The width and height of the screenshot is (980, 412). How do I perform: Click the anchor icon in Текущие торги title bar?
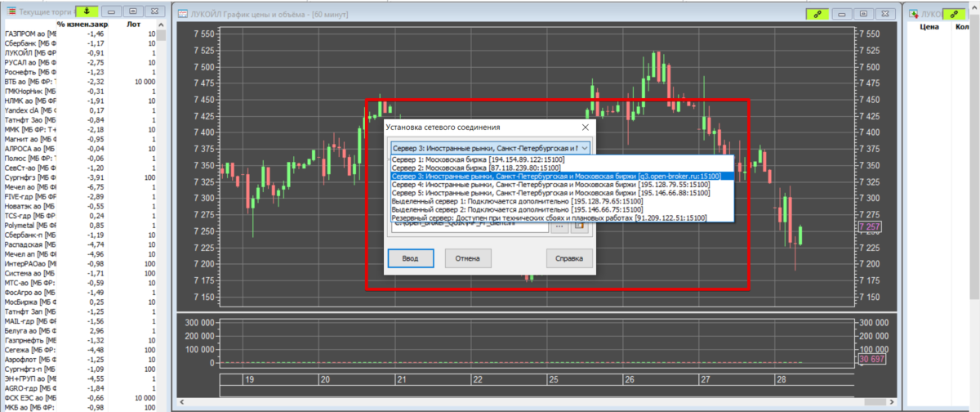click(x=86, y=12)
